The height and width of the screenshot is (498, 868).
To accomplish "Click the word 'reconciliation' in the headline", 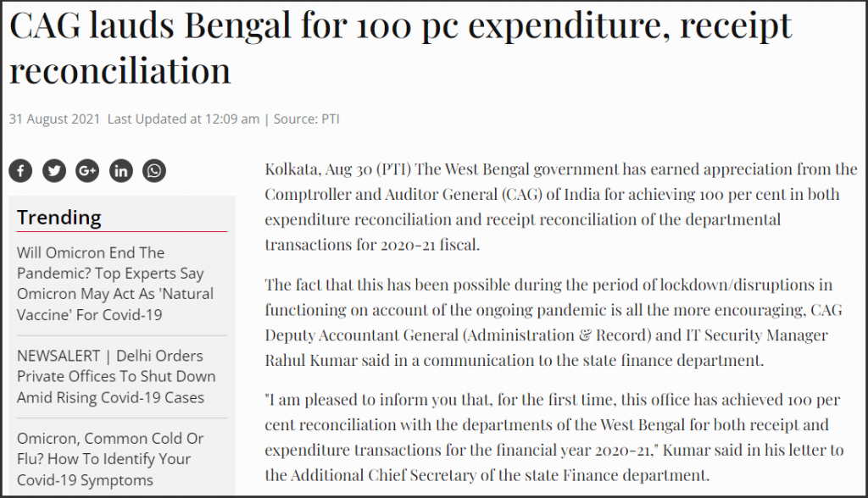I will pos(120,71).
